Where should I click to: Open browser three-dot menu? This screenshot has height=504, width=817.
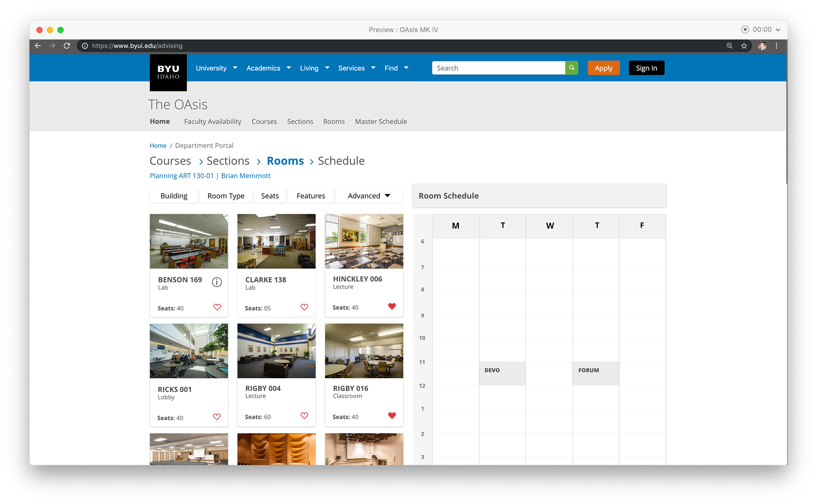tap(777, 46)
